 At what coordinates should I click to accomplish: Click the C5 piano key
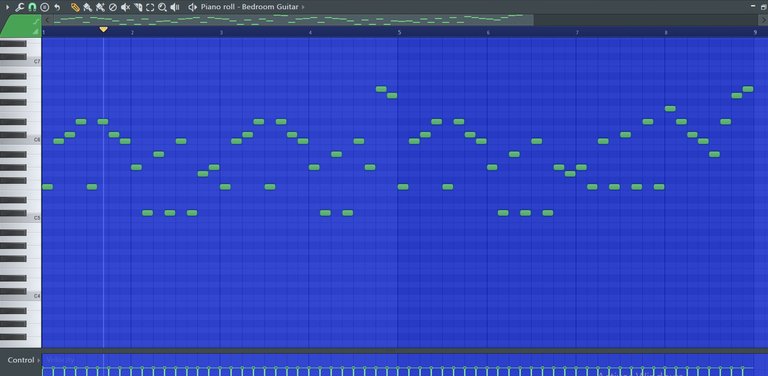[21, 217]
